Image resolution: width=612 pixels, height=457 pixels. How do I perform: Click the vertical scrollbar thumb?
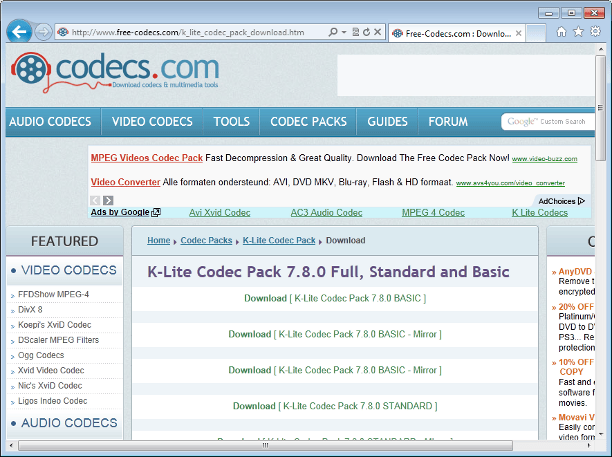coord(600,108)
